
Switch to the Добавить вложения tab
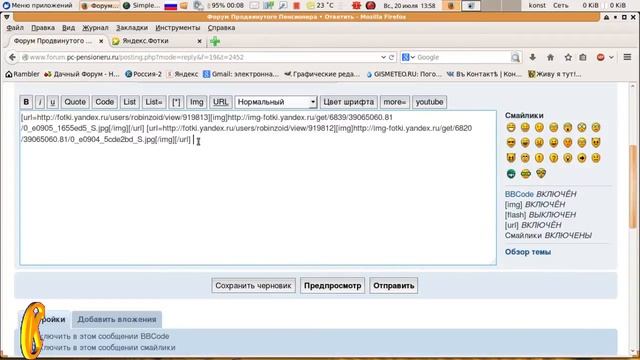117,319
